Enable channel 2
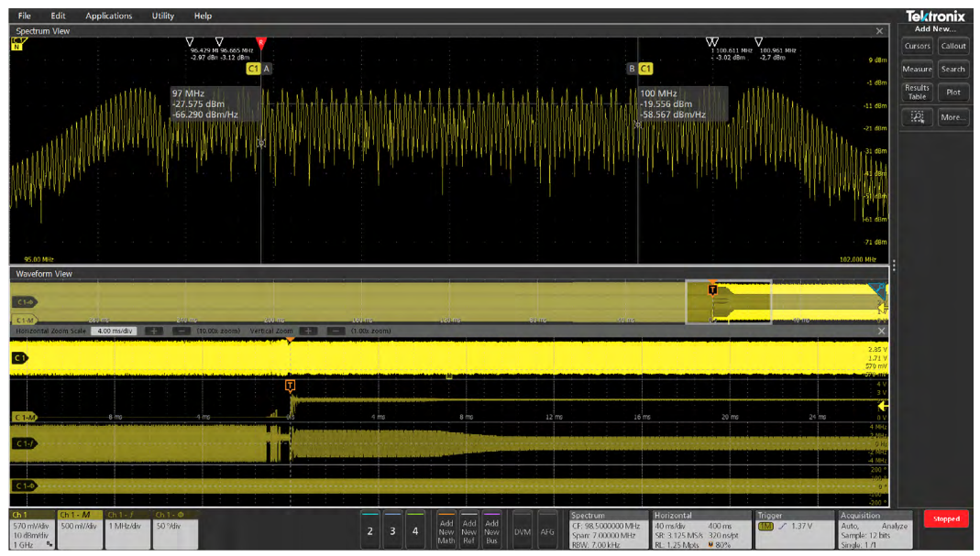Viewport: 980px width, 556px height. [x=370, y=530]
